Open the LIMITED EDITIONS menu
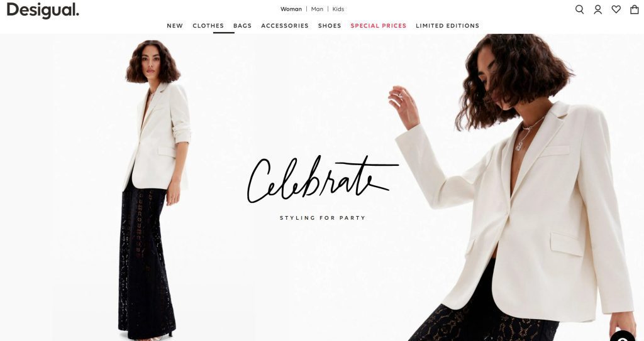This screenshot has height=341, width=644. coord(447,26)
